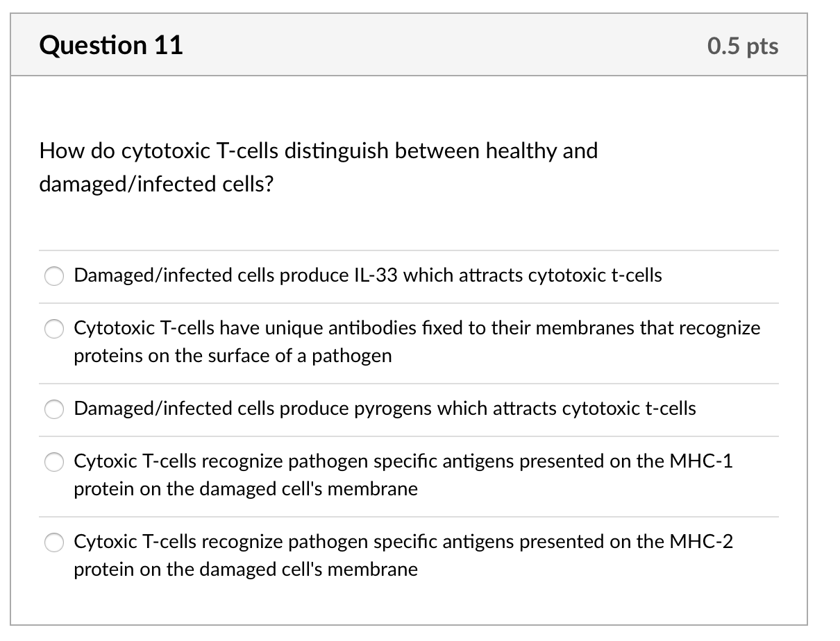Choose the first answer choice circle
This screenshot has height=641, width=840.
click(x=53, y=276)
